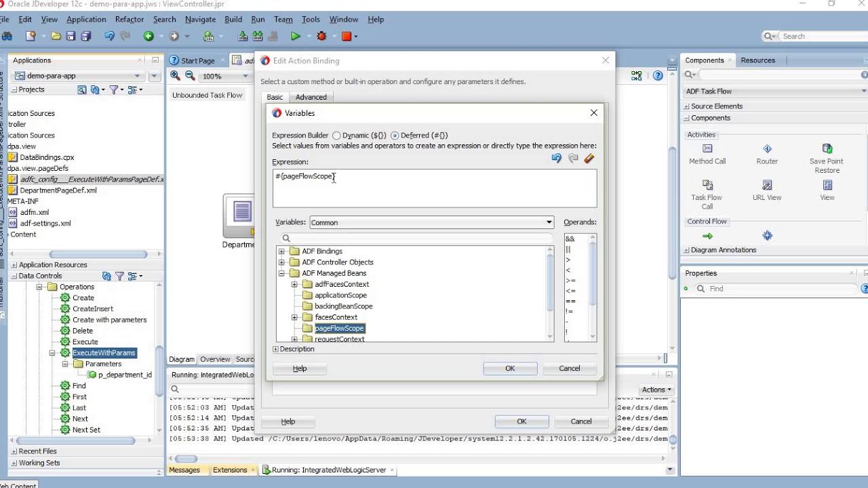Click the red Debug bug icon
Image resolution: width=868 pixels, height=488 pixels.
pyautogui.click(x=321, y=37)
